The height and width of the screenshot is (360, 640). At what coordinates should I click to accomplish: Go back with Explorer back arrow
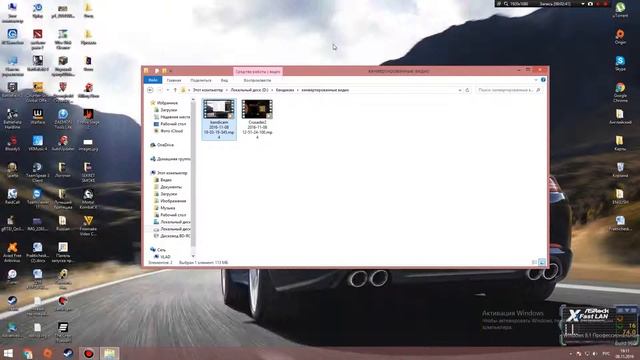coord(150,90)
